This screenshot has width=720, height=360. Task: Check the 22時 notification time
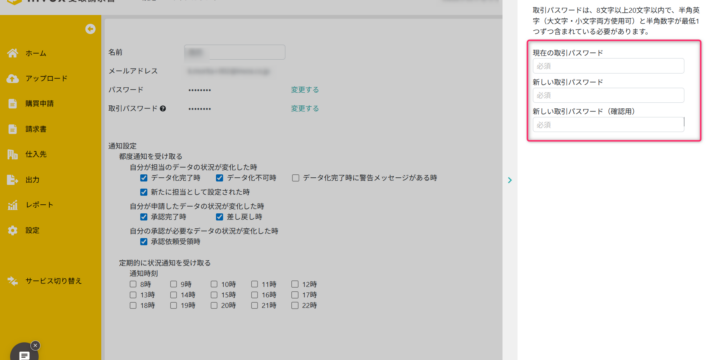tap(295, 305)
